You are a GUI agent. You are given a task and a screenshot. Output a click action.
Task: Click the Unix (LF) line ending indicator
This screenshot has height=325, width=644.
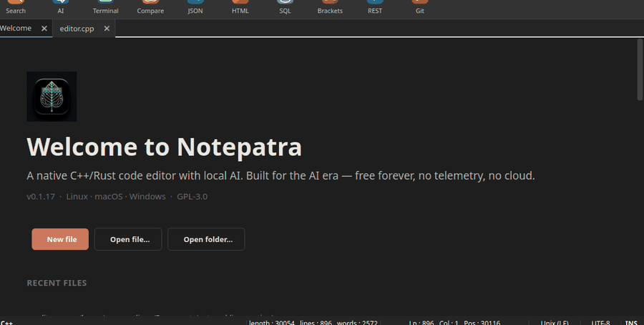pyautogui.click(x=555, y=323)
